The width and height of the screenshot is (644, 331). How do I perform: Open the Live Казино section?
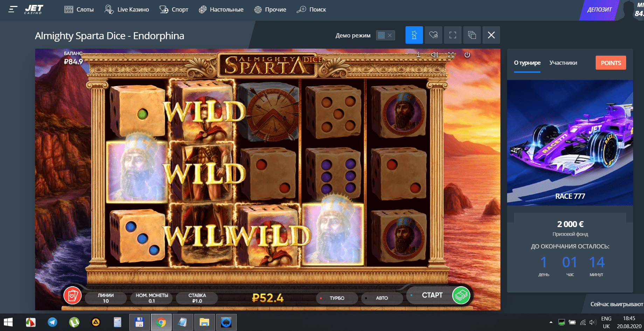(x=127, y=9)
